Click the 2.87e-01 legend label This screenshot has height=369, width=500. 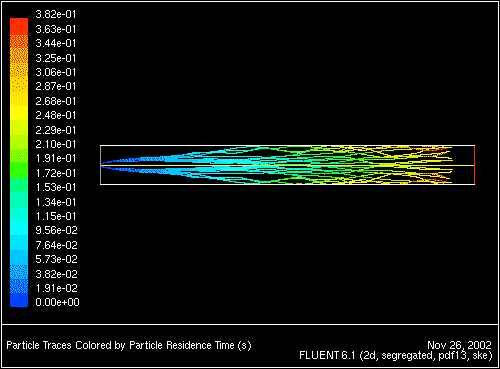[56, 86]
